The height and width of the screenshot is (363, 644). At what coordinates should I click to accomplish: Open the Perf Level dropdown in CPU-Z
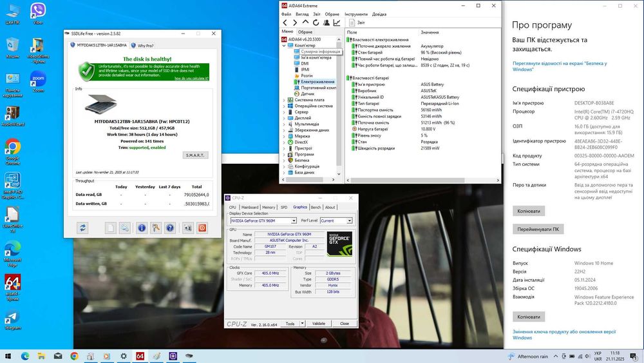(349, 221)
